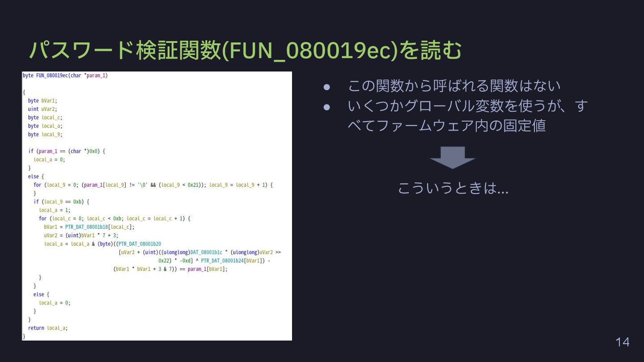Click the code text == param_1[bVar1];
Image resolution: width=644 pixels, height=362 pixels.
(x=204, y=269)
